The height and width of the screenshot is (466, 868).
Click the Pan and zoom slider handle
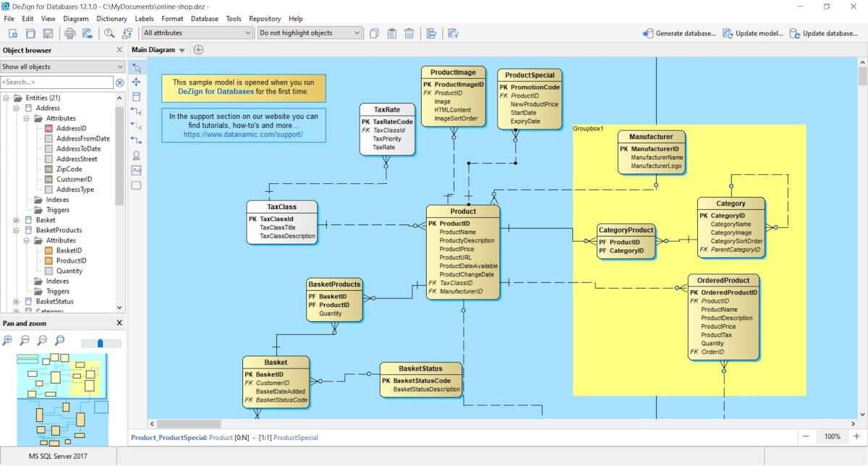click(x=100, y=342)
